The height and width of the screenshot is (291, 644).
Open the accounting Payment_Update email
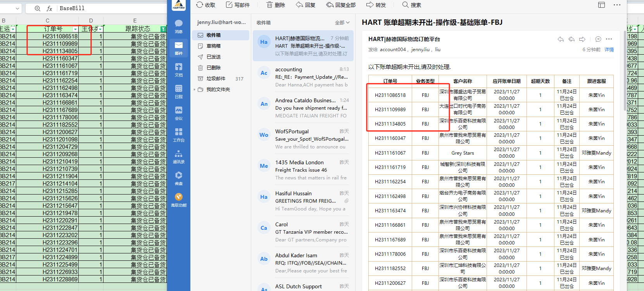click(x=302, y=77)
